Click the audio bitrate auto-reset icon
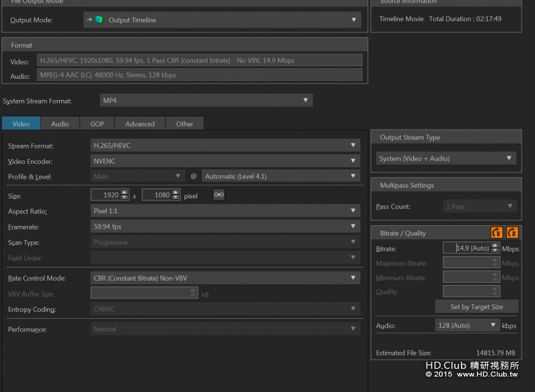The width and height of the screenshot is (535, 392). [512, 232]
